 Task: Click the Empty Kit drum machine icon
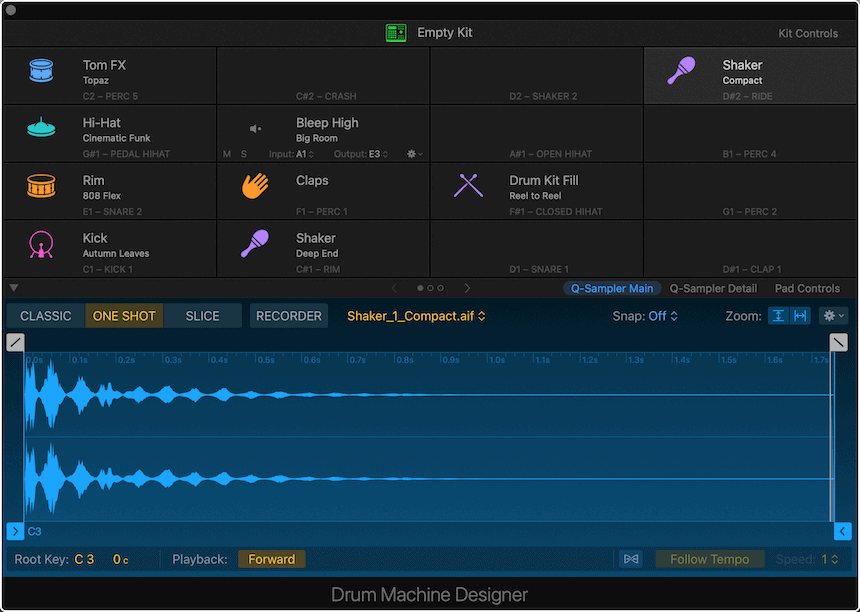point(396,33)
